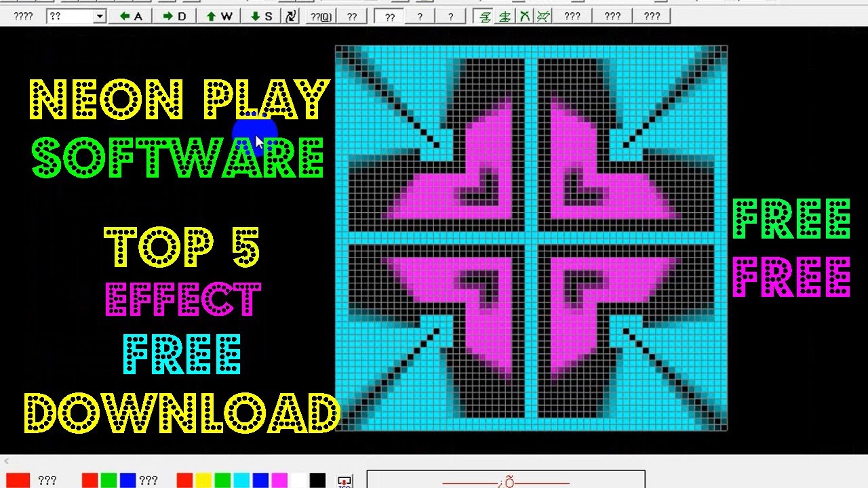Click the green icon with a vertical center line

505,17
